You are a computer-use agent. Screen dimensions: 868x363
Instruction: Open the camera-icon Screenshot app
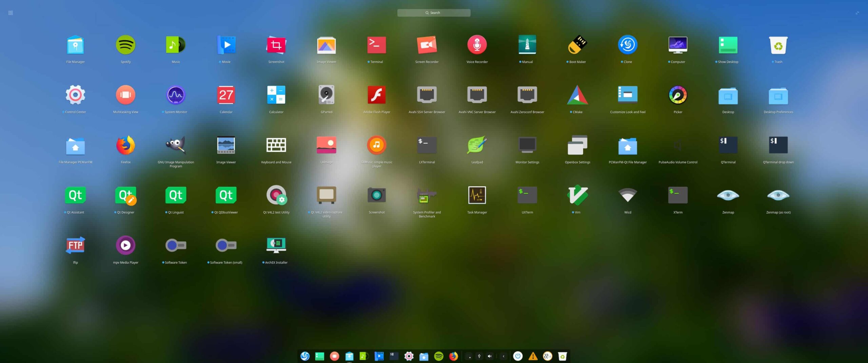pos(377,195)
